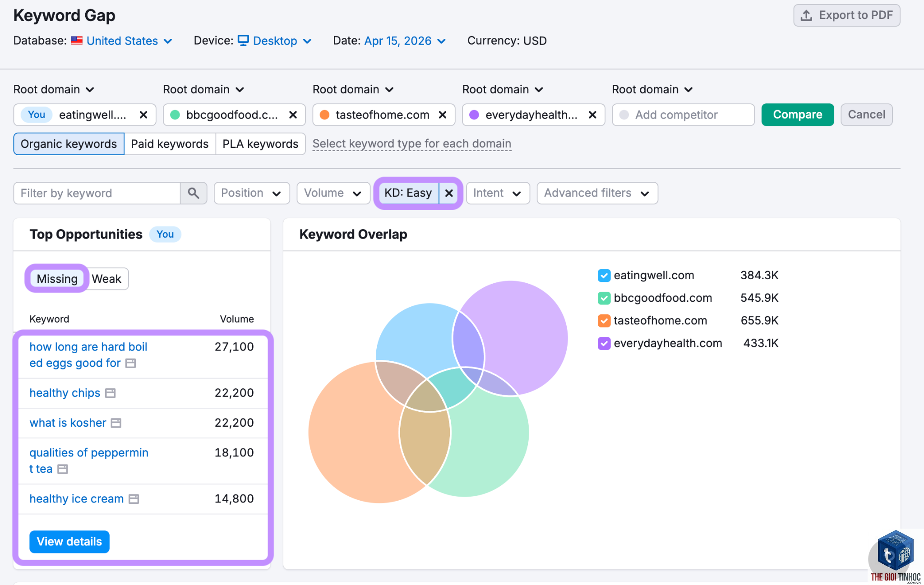Open SERP icon for peppermint tea keyword
Image resolution: width=924 pixels, height=585 pixels.
[63, 469]
